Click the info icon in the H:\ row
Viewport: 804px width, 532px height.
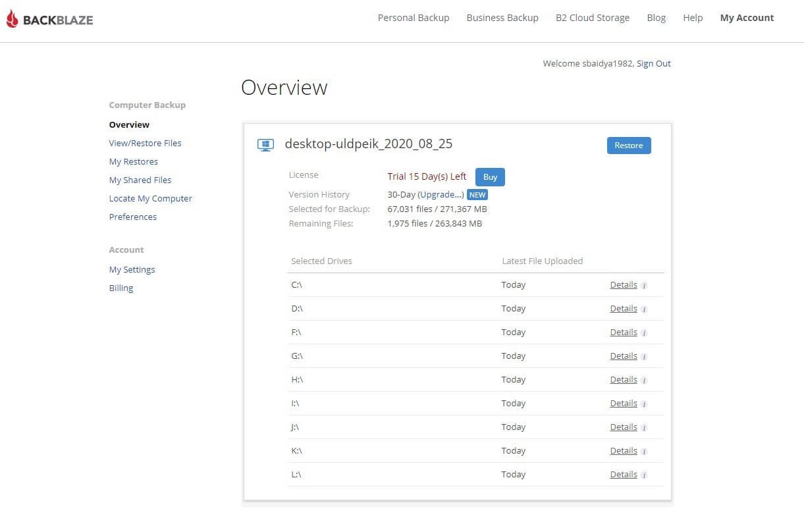(645, 381)
